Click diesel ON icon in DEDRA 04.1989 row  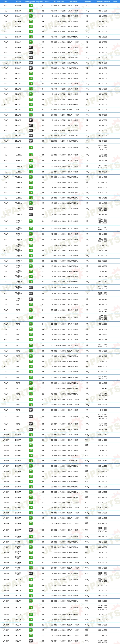click(31, 530)
